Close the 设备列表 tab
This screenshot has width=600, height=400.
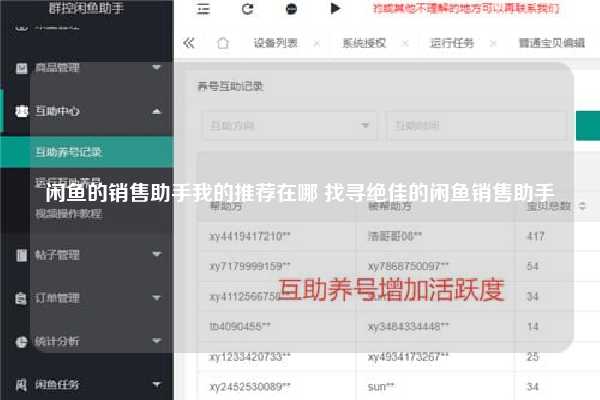(x=317, y=44)
